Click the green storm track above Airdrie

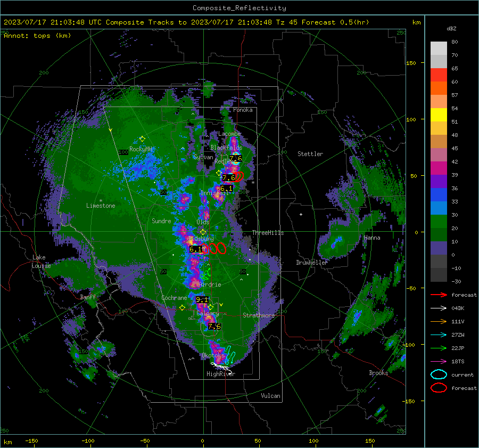(206, 274)
